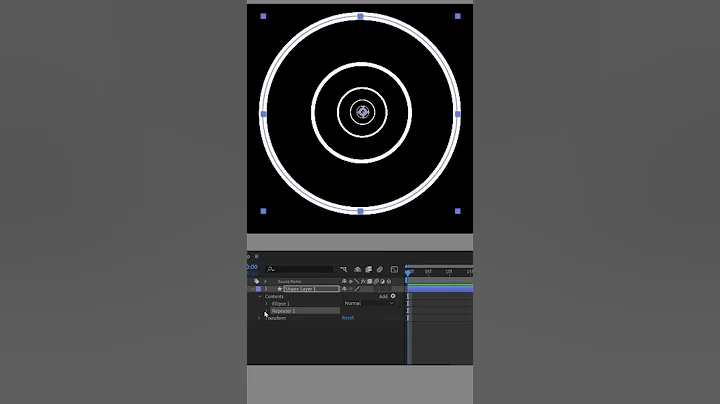Click the left middle ellipse handle in viewer
The width and height of the screenshot is (720, 404).
point(264,114)
